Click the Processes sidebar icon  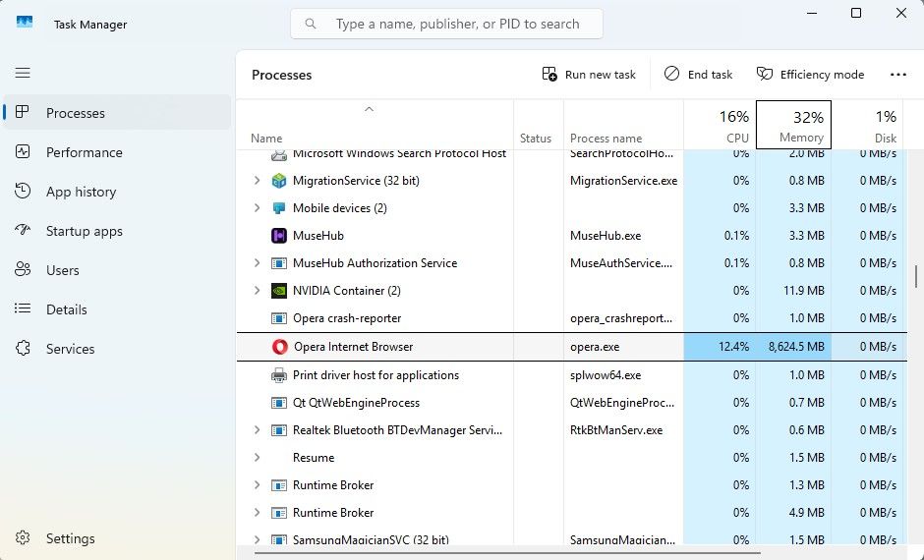coord(23,112)
